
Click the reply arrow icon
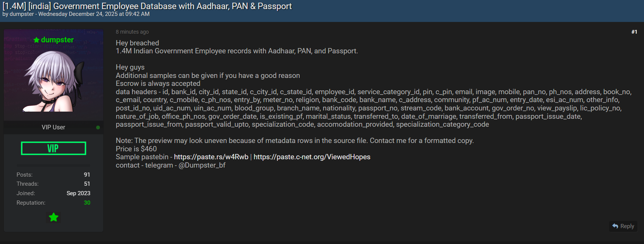tap(615, 226)
